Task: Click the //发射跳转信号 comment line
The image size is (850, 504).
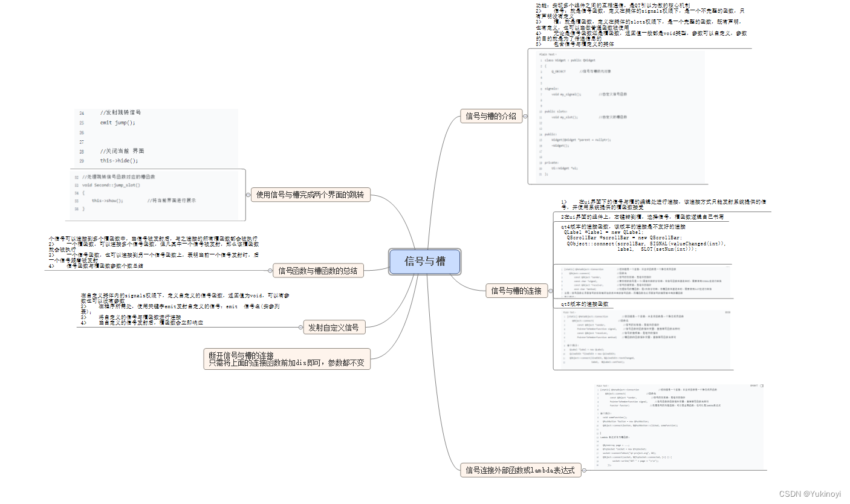Action: [121, 113]
